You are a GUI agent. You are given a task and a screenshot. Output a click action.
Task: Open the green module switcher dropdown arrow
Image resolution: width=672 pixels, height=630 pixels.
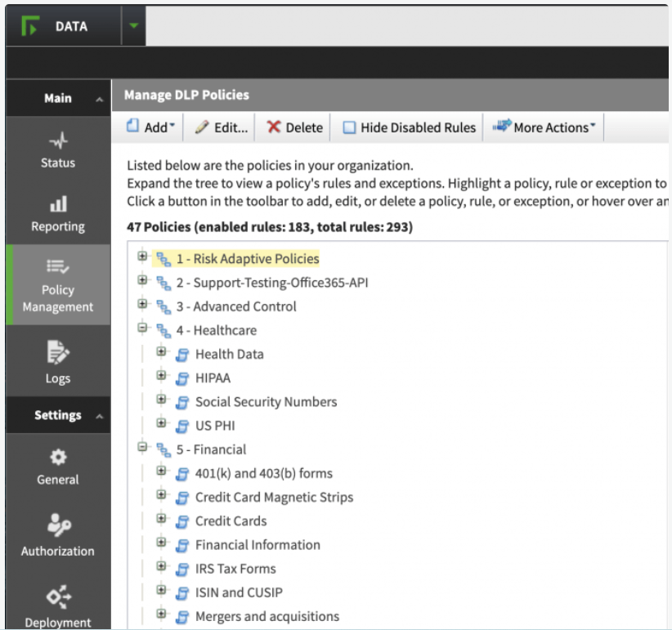point(134,26)
